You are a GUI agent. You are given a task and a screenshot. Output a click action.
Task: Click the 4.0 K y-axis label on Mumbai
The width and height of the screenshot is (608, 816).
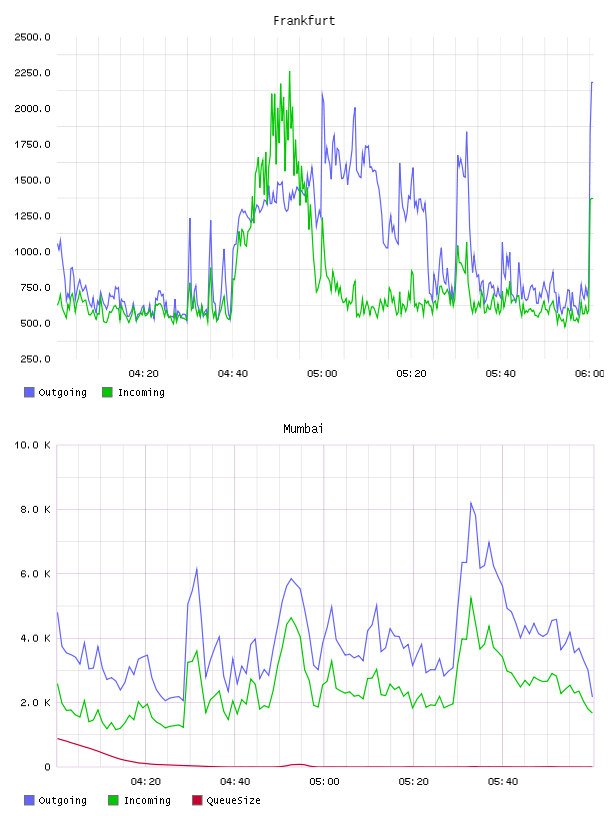[35, 639]
